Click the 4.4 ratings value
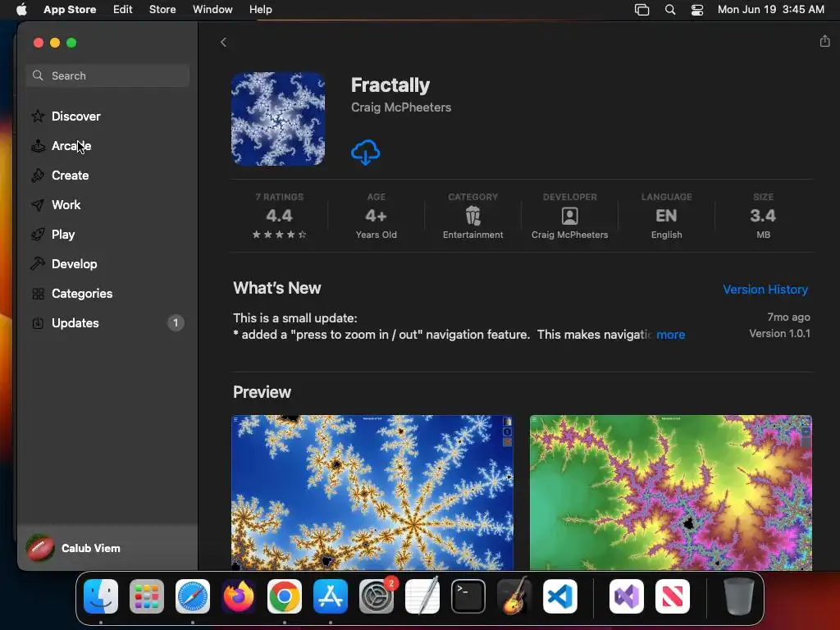840x630 pixels. coord(279,216)
